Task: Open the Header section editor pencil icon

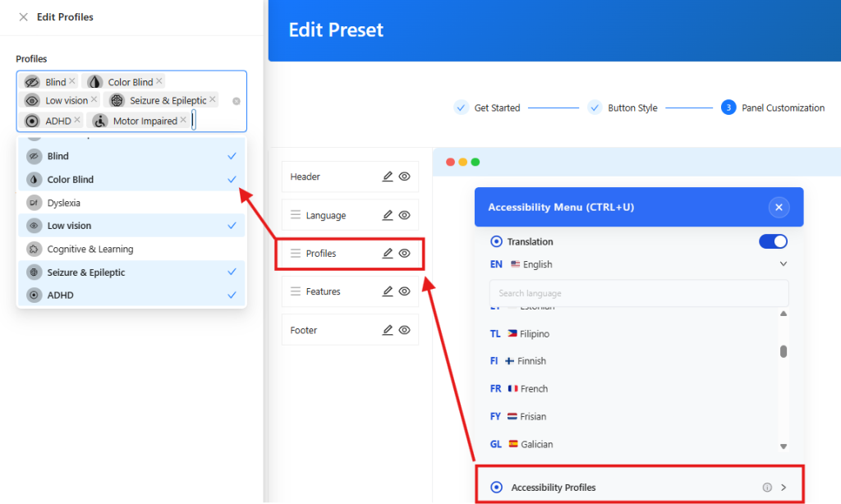Action: pyautogui.click(x=386, y=176)
